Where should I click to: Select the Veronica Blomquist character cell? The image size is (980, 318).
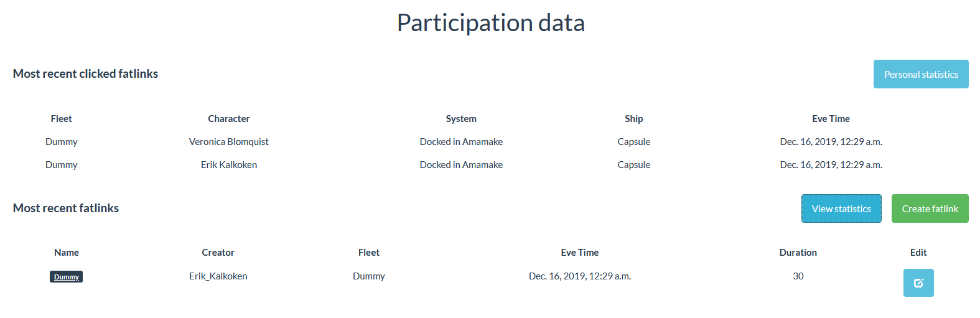228,142
